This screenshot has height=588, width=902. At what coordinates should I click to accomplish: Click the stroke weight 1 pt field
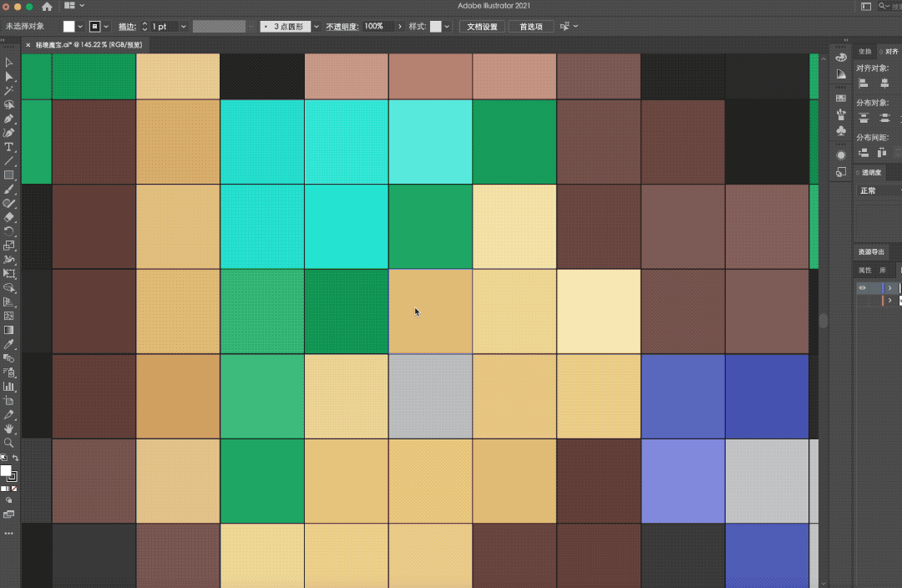point(164,27)
